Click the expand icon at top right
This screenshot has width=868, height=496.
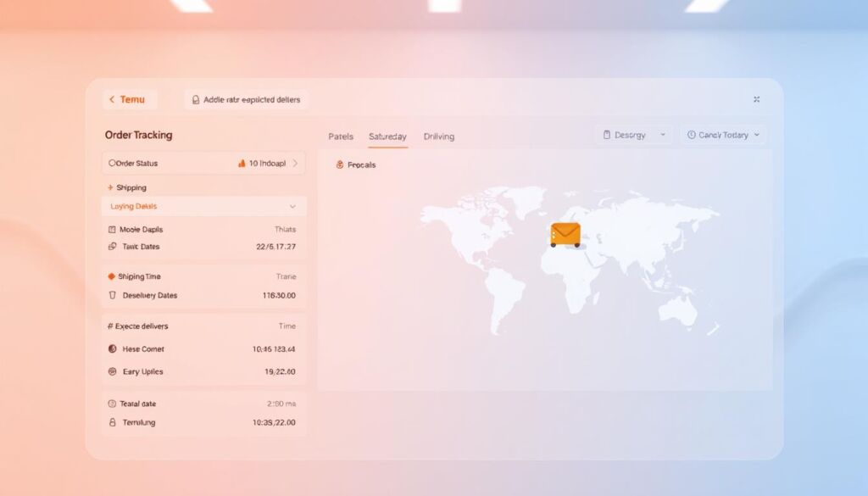point(757,98)
